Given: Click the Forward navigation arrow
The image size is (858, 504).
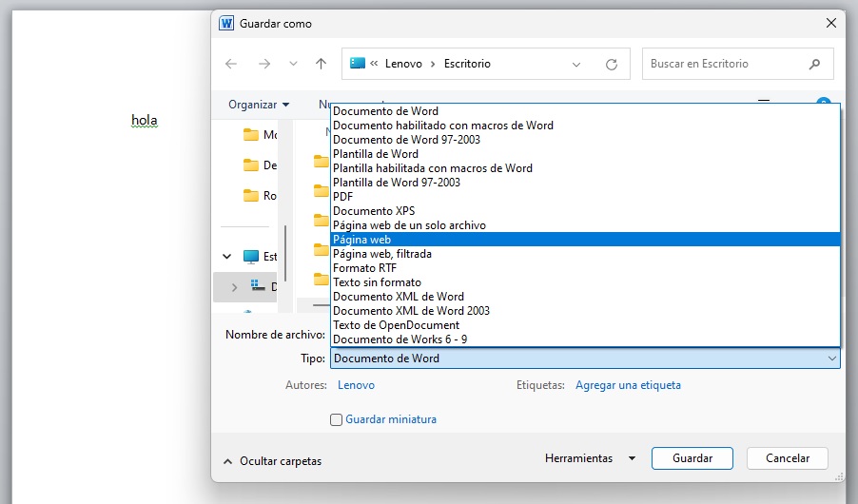Looking at the screenshot, I should click(263, 64).
